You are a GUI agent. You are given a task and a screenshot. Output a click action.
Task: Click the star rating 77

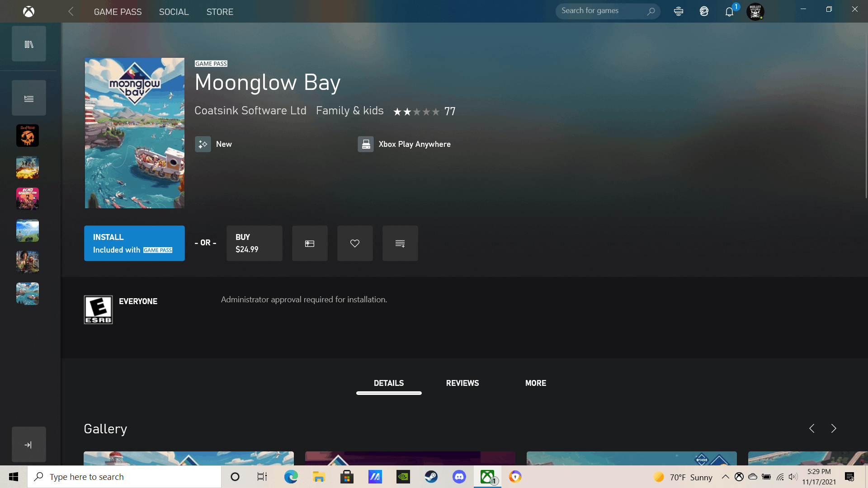[424, 111]
